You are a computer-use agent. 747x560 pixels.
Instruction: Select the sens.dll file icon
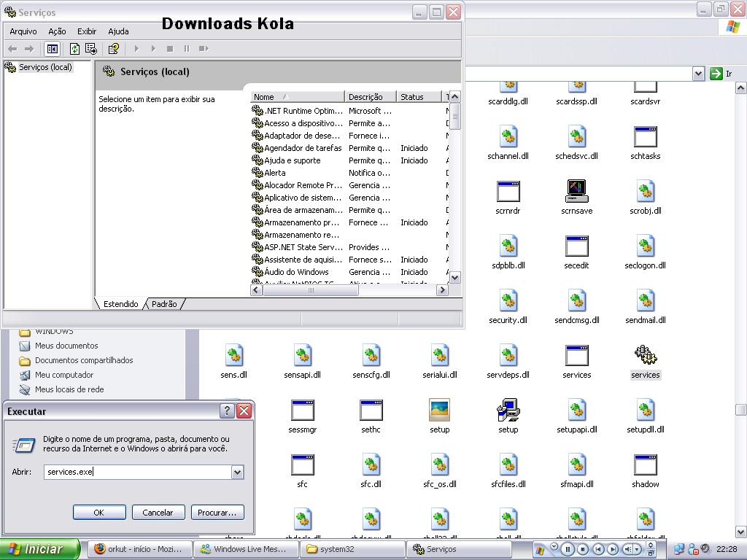[233, 355]
